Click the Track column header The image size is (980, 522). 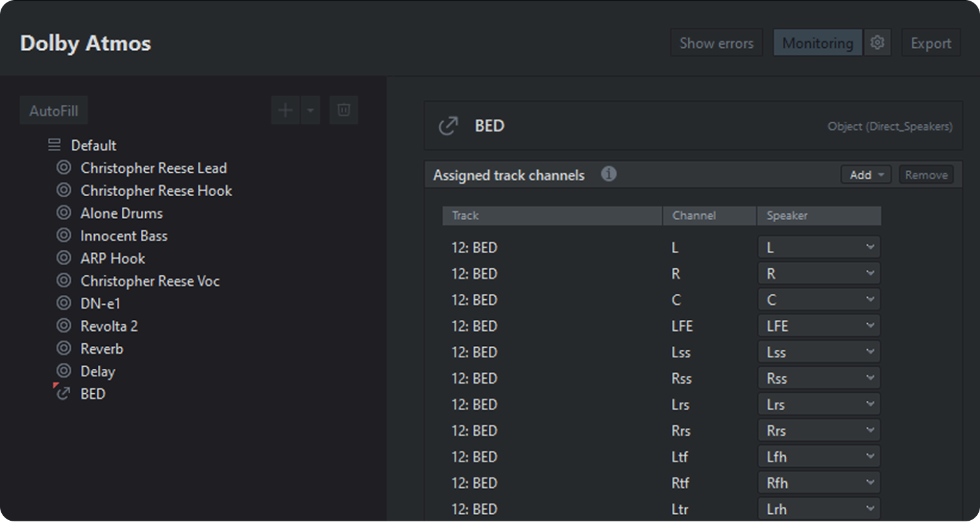tap(552, 215)
